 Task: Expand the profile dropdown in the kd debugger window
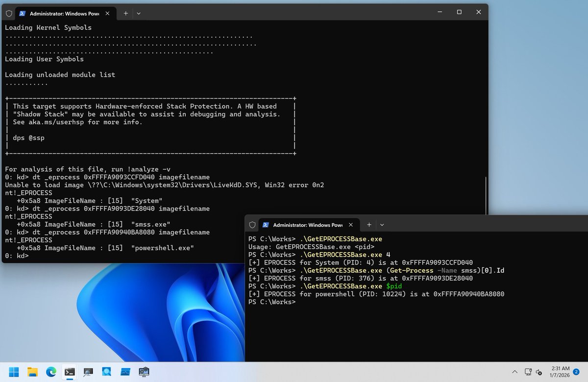pyautogui.click(x=139, y=13)
